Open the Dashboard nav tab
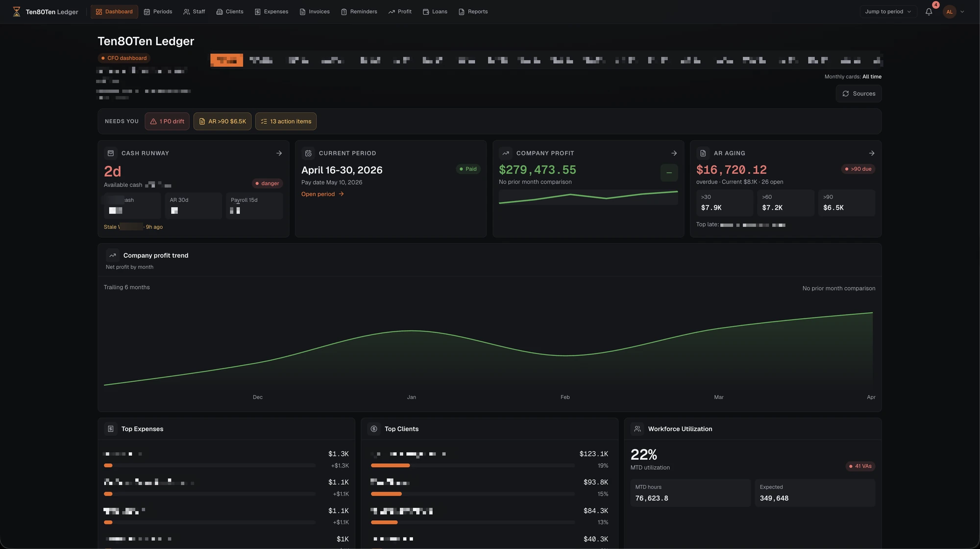 click(114, 12)
